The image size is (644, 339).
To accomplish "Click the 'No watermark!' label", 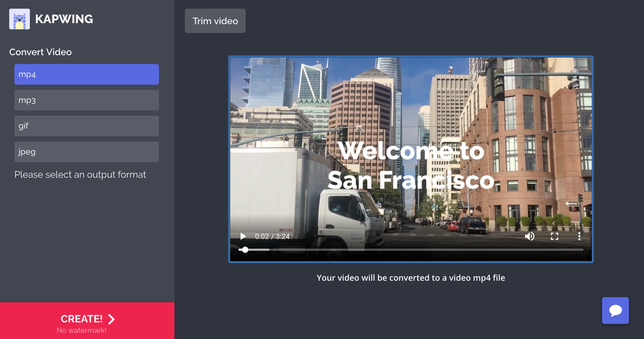I will pos(81,330).
